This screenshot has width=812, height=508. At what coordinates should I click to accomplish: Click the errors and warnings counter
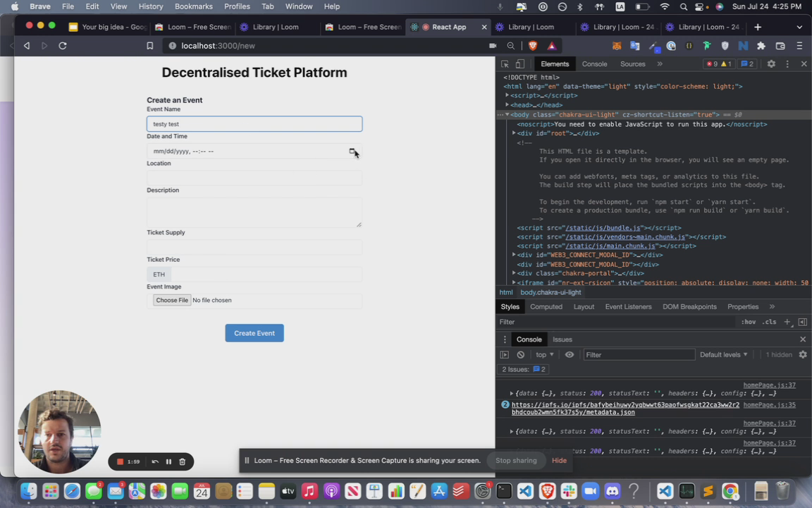tap(719, 64)
